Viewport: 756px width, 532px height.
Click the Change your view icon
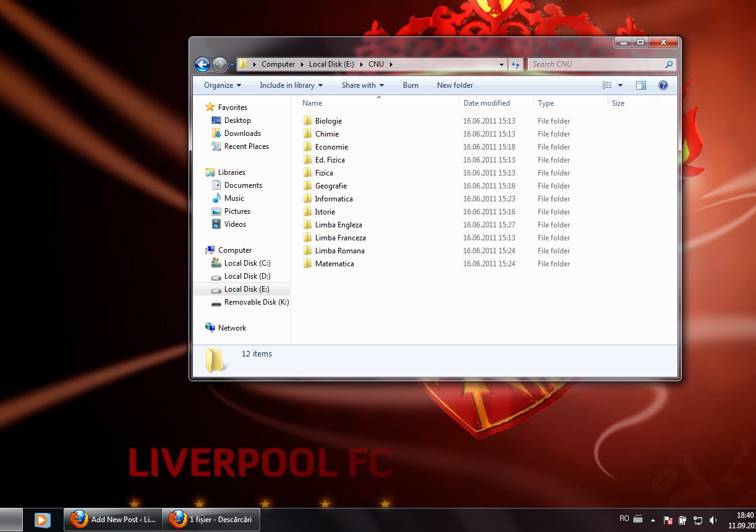tap(607, 85)
